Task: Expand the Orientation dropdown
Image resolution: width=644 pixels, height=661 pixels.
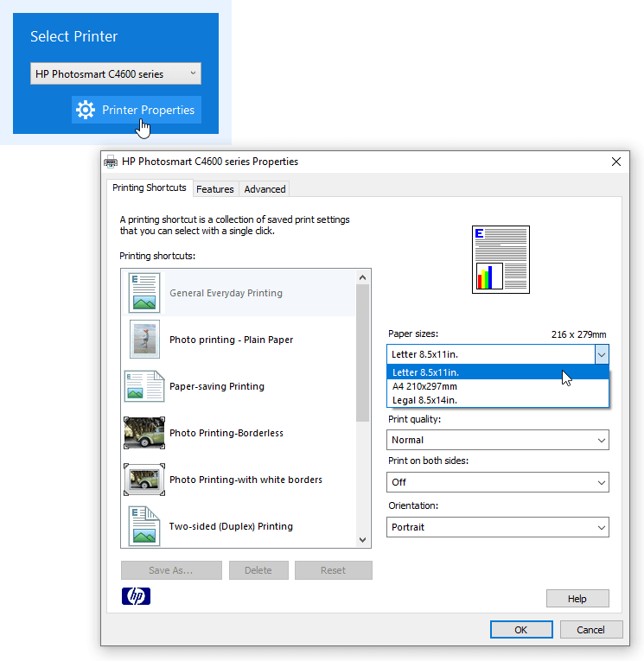Action: [x=498, y=527]
